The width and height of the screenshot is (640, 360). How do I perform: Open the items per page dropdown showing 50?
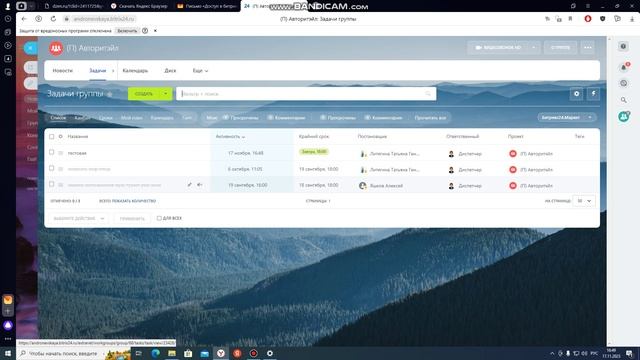pyautogui.click(x=584, y=201)
